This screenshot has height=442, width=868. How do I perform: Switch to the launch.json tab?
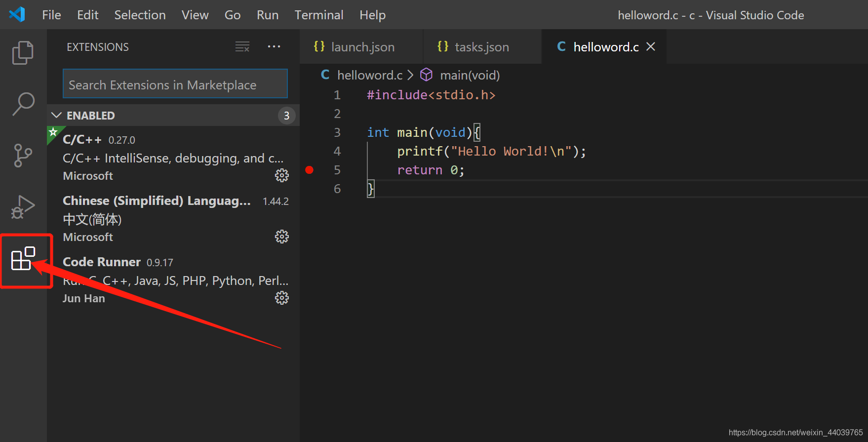(361, 46)
